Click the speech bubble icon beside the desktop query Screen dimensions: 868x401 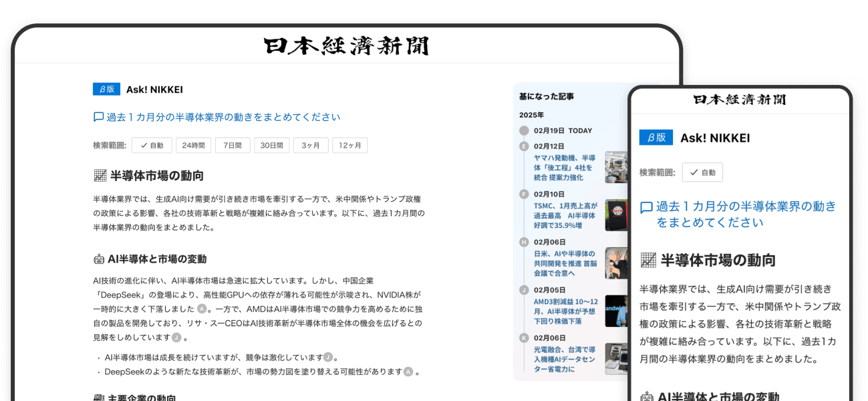(x=98, y=117)
